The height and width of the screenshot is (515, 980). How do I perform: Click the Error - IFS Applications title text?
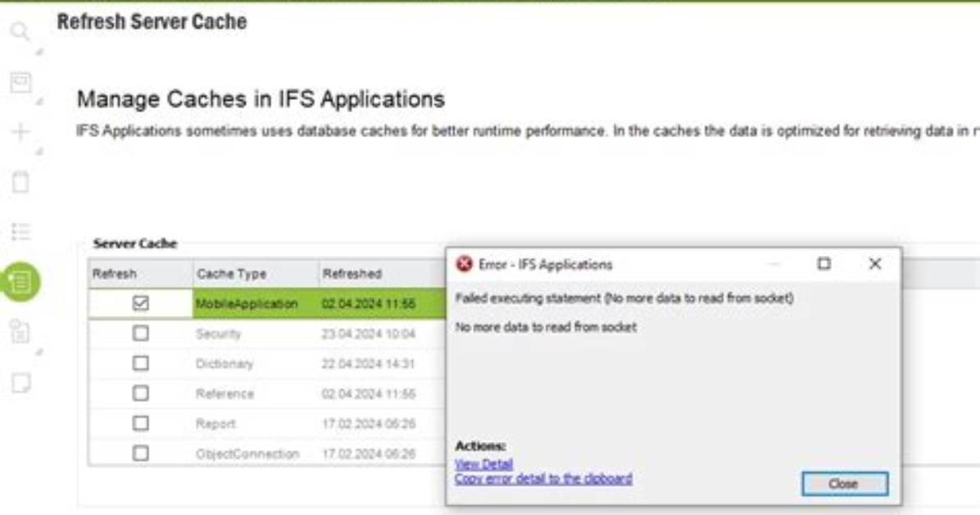click(546, 264)
